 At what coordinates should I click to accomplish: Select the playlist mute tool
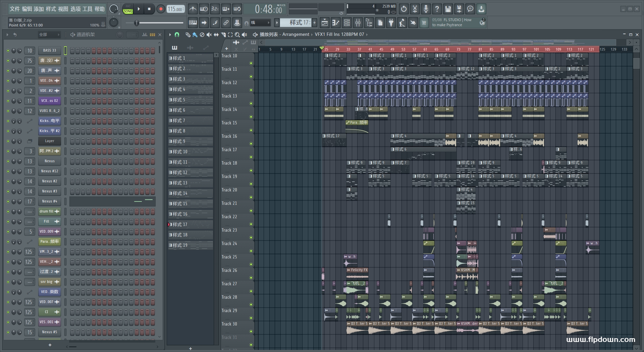click(209, 35)
